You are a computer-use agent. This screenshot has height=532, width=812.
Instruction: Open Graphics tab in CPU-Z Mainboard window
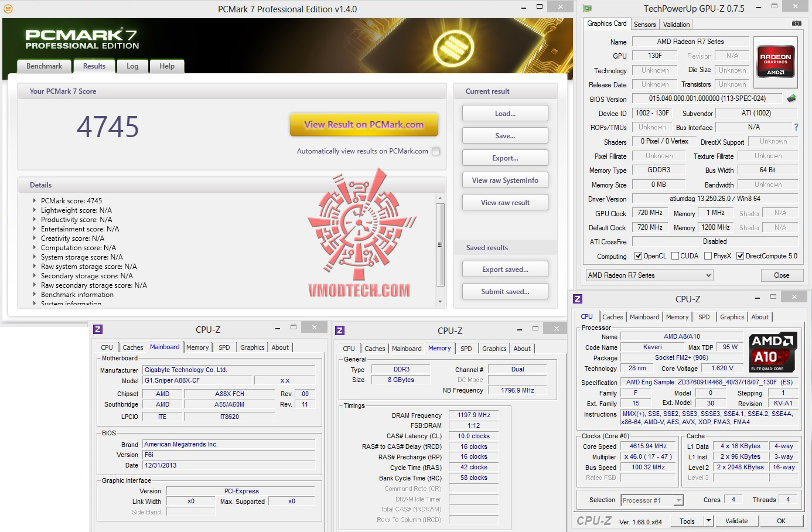[253, 347]
